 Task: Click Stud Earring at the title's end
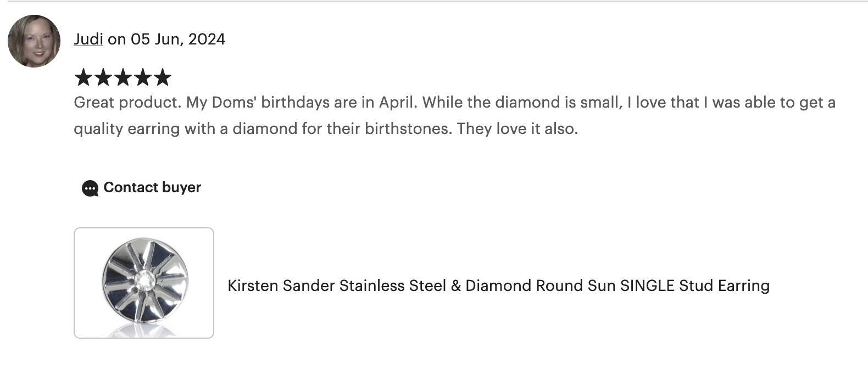click(725, 286)
